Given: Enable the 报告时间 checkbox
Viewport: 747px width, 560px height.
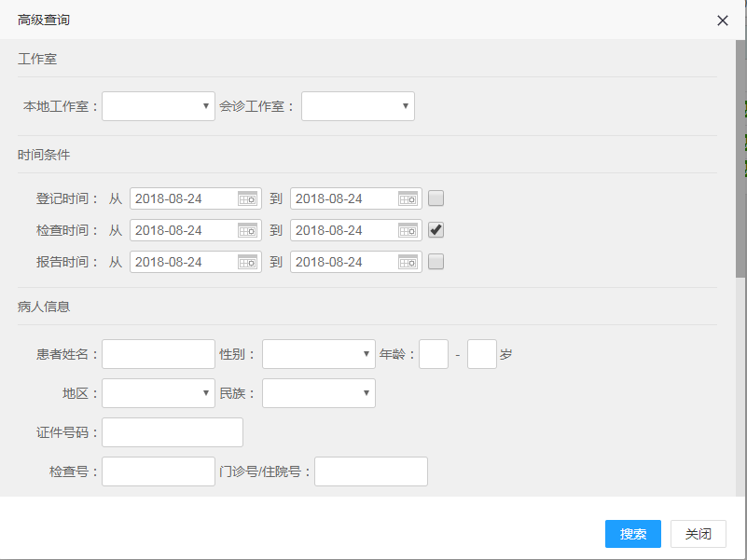Looking at the screenshot, I should tap(436, 262).
